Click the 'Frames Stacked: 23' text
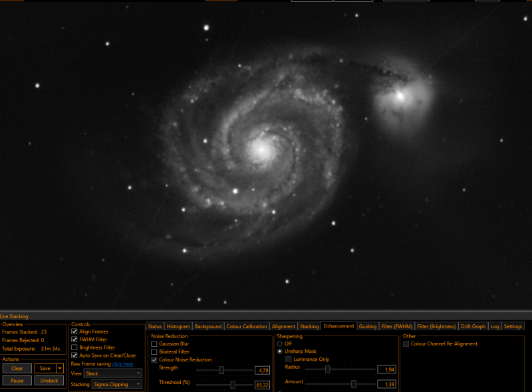This screenshot has width=532, height=392. (x=25, y=332)
